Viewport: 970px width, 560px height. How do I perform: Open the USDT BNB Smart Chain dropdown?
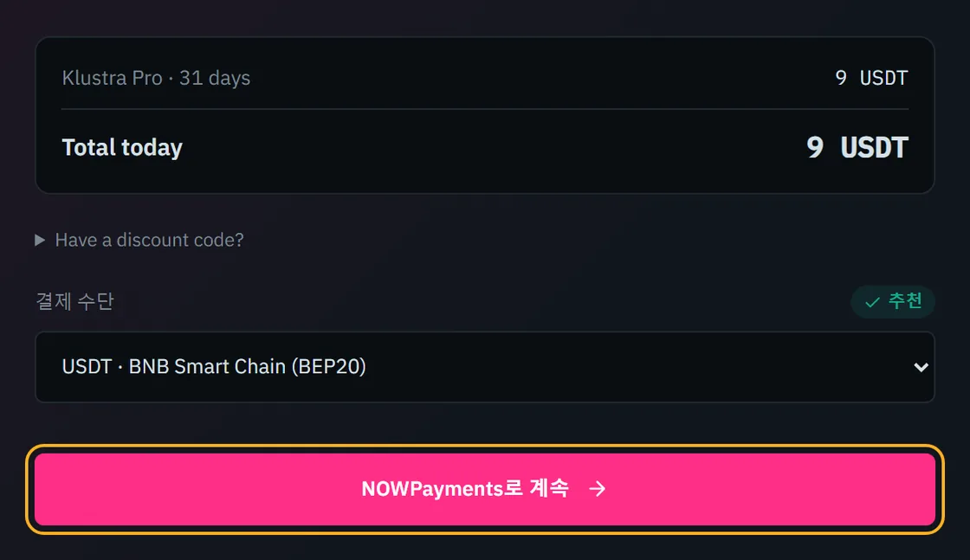(485, 367)
